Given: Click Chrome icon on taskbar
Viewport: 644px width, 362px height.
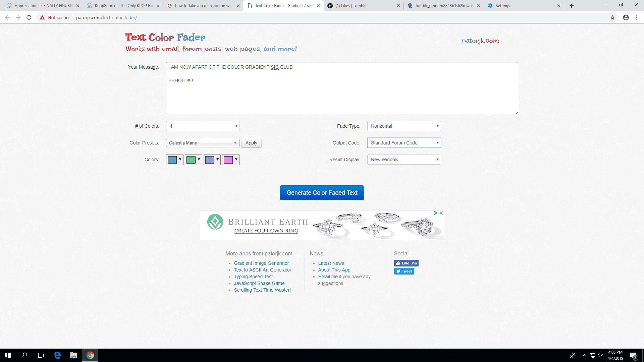Looking at the screenshot, I should click(90, 355).
